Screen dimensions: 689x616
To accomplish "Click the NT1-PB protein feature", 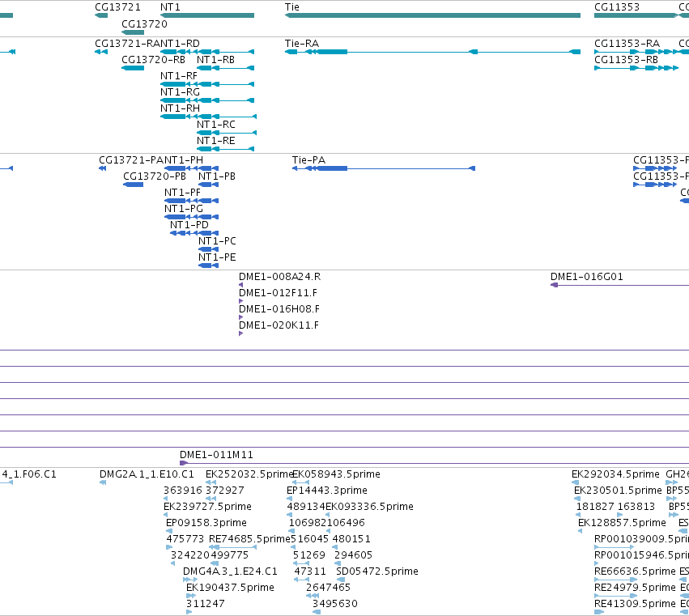I will pyautogui.click(x=208, y=185).
